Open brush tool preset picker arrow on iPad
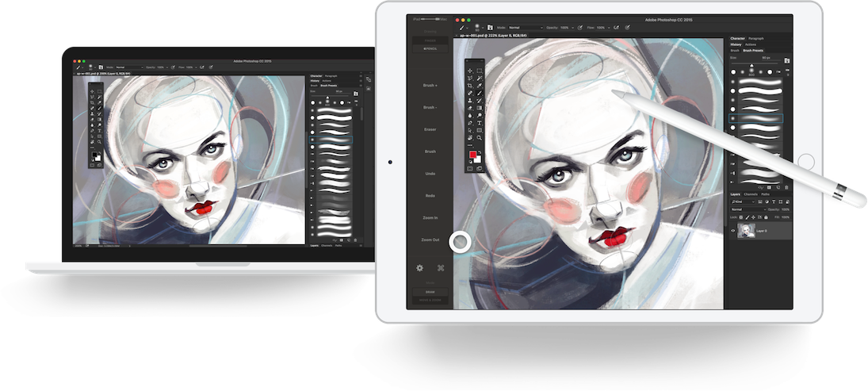The height and width of the screenshot is (391, 868). pos(467,28)
